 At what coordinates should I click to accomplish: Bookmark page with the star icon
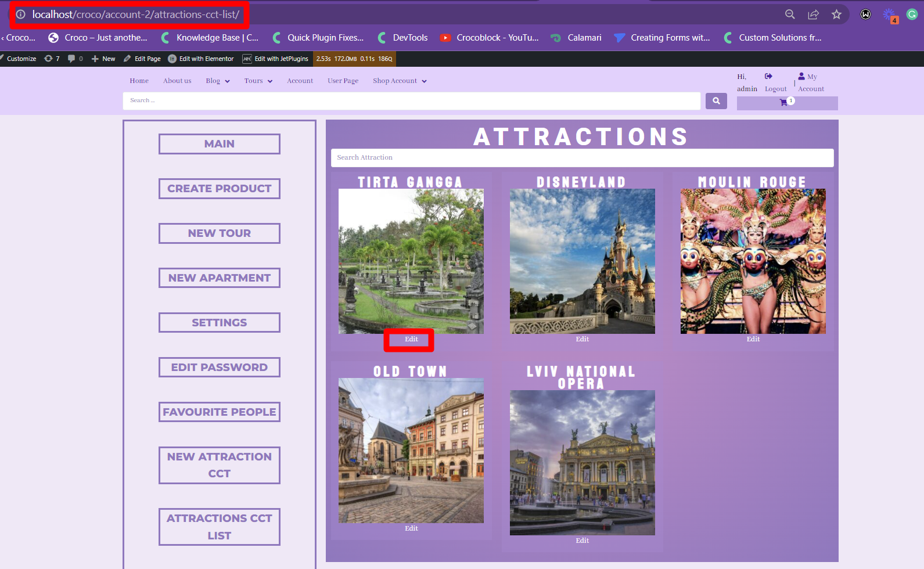tap(836, 15)
